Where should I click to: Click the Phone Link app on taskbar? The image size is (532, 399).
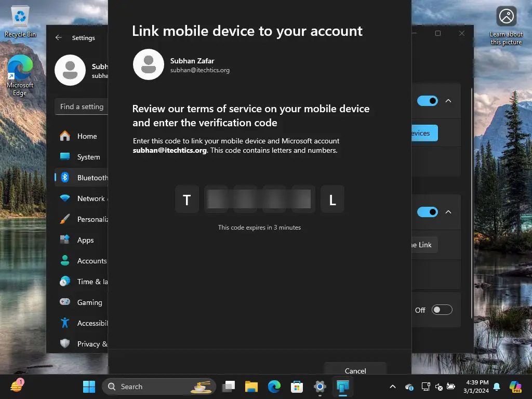343,387
